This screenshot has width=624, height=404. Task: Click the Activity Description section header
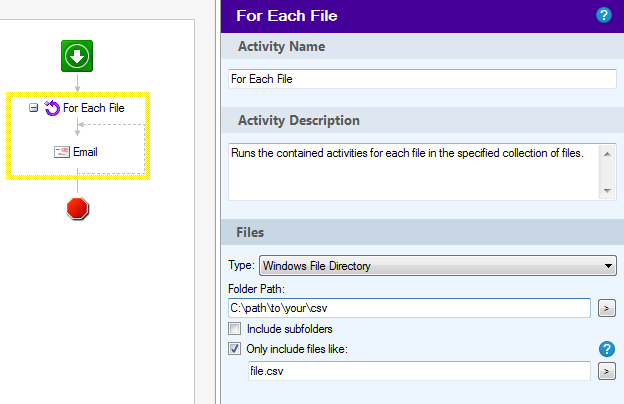pos(422,121)
